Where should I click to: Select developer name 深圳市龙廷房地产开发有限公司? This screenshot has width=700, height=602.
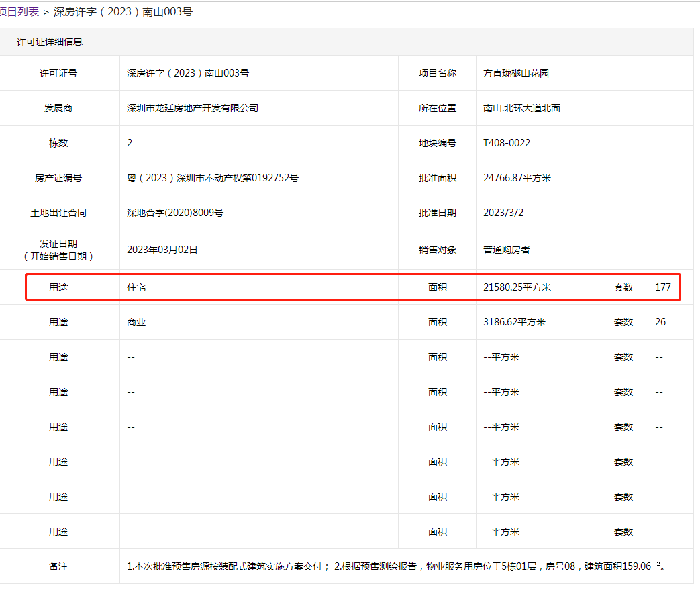tap(192, 108)
